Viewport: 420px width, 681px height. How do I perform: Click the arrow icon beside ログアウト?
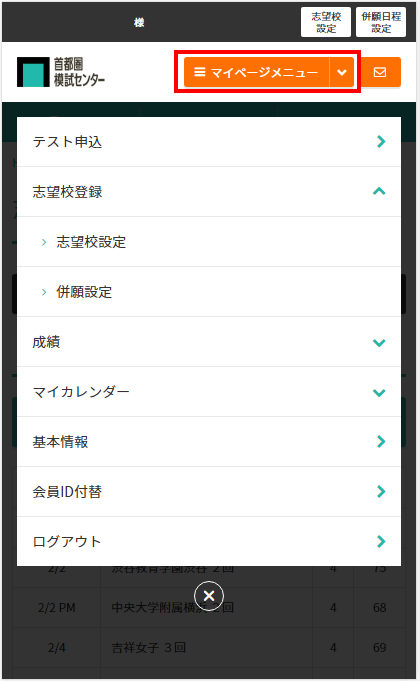[x=381, y=542]
